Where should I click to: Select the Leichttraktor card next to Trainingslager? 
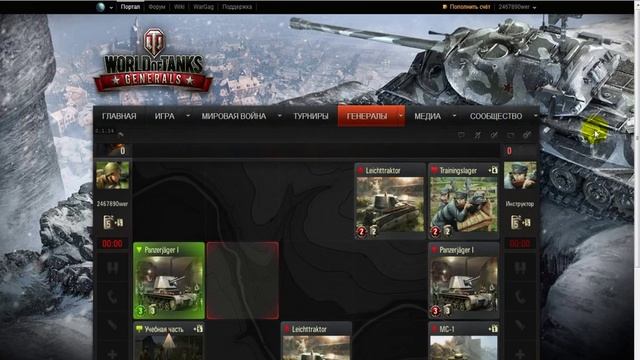[390, 201]
